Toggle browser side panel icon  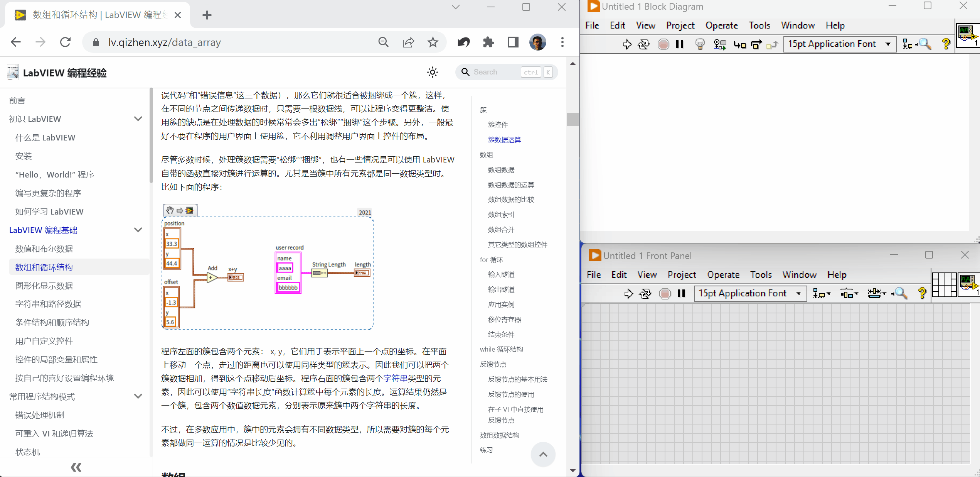click(x=513, y=42)
